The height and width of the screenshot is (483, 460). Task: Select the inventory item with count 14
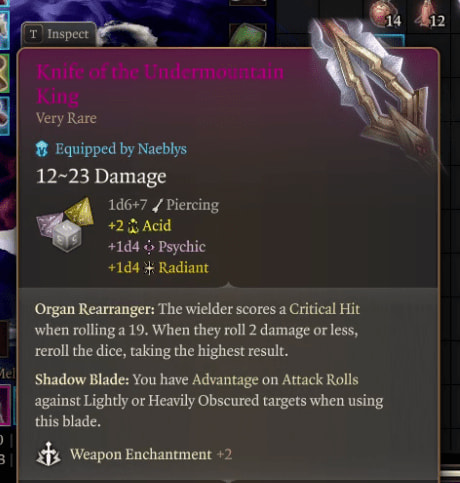[x=386, y=15]
